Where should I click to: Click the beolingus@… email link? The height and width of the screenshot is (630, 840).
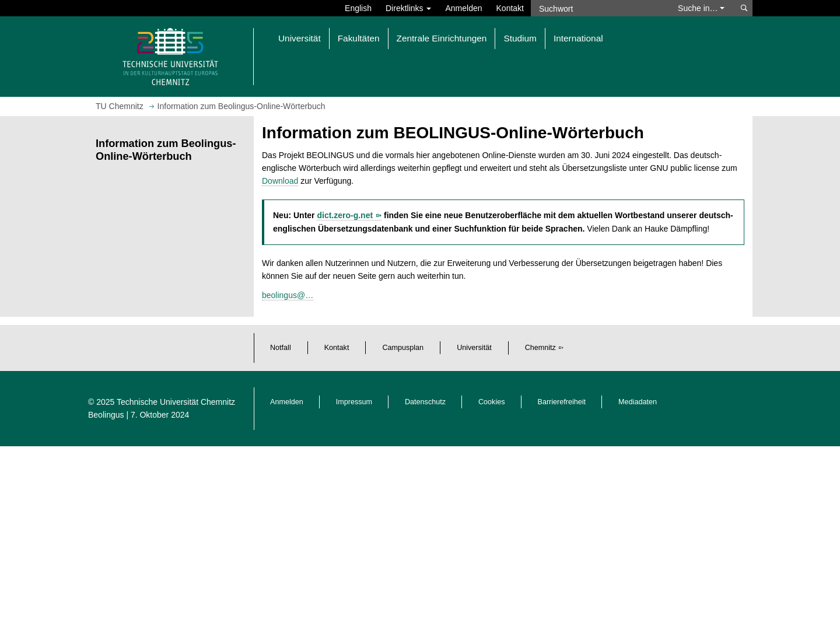coord(288,295)
